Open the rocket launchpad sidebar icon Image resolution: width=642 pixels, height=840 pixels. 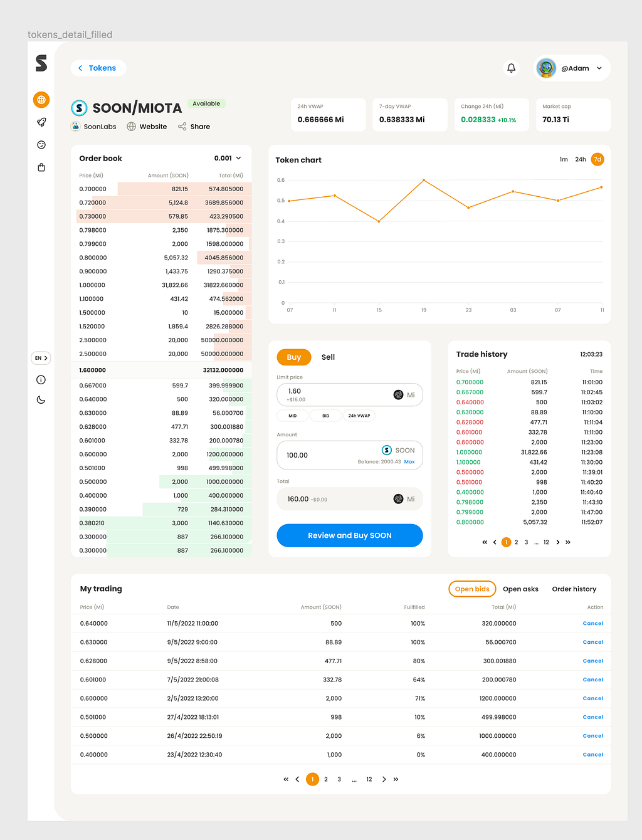coord(41,122)
